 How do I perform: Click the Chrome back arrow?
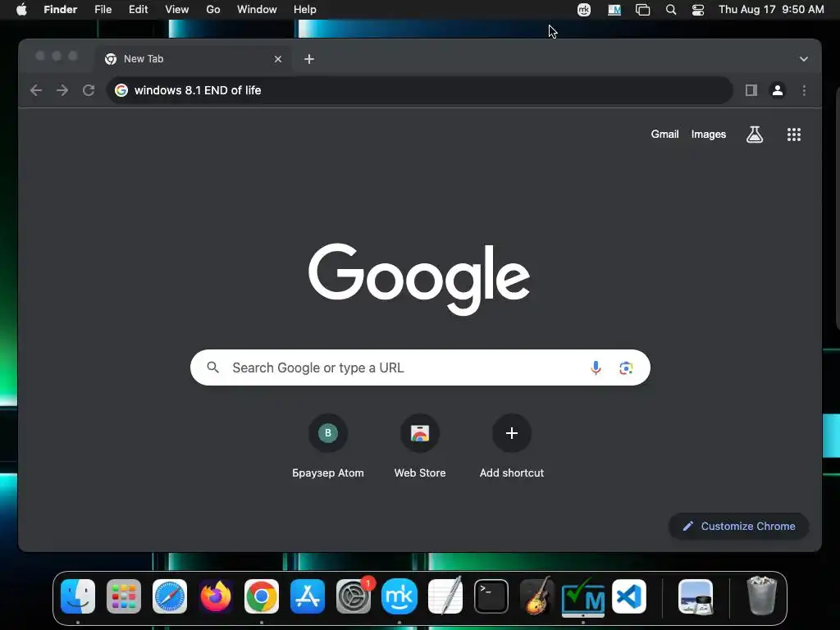[36, 90]
